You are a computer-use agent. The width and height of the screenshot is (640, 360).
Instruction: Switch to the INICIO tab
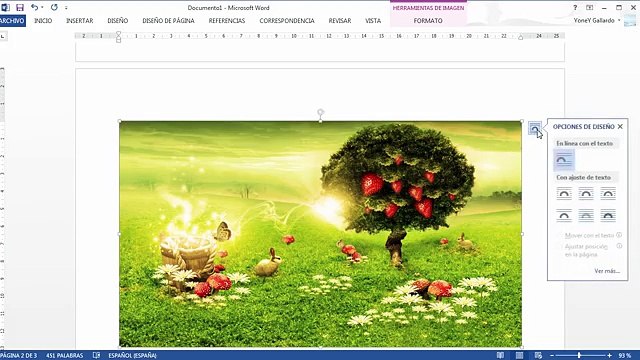[x=43, y=20]
